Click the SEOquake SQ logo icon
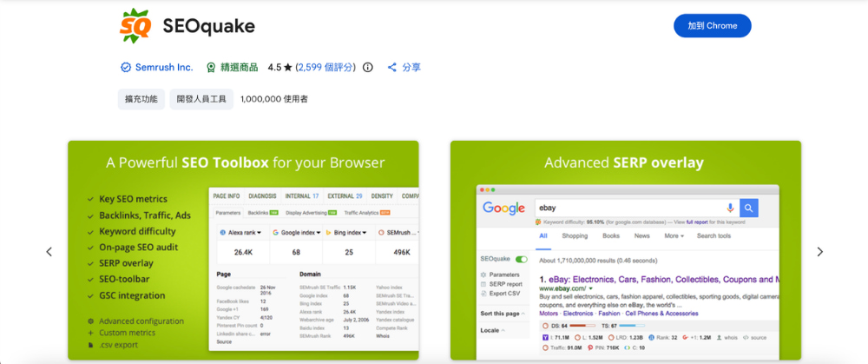Viewport: 868px width, 364px height. pyautogui.click(x=135, y=25)
